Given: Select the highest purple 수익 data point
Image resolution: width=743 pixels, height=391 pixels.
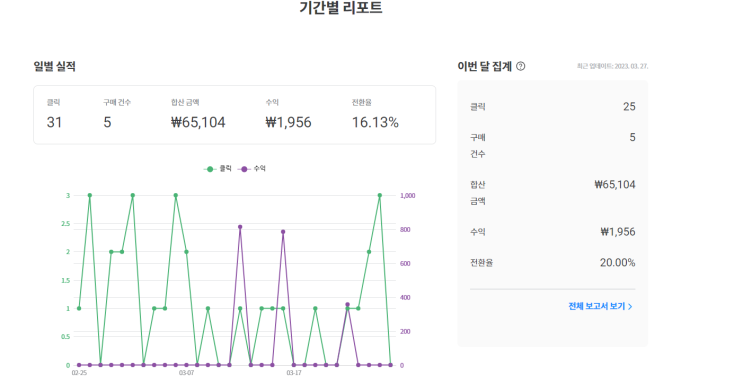Looking at the screenshot, I should click(x=240, y=227).
